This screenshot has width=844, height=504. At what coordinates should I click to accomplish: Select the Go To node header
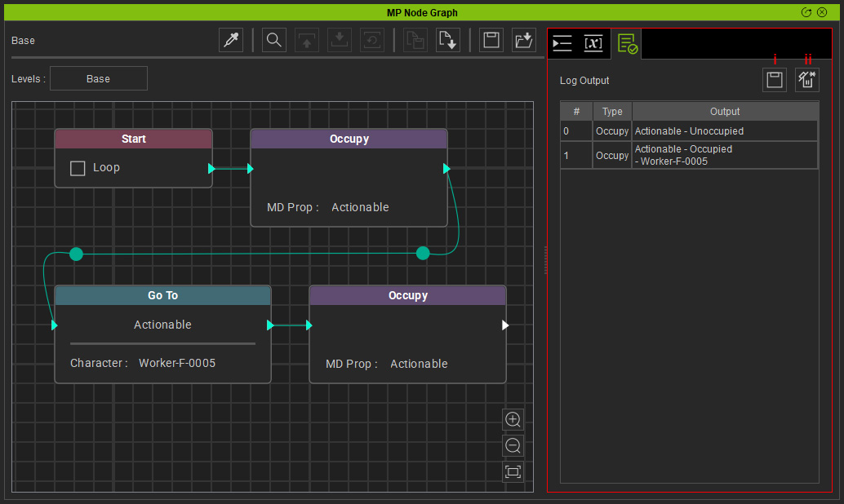(162, 295)
